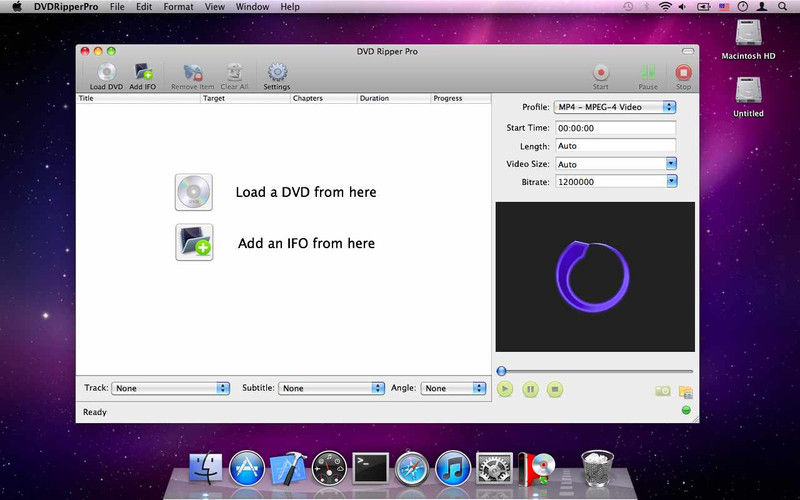Open the DVDRipperPro application menu

pyautogui.click(x=66, y=7)
